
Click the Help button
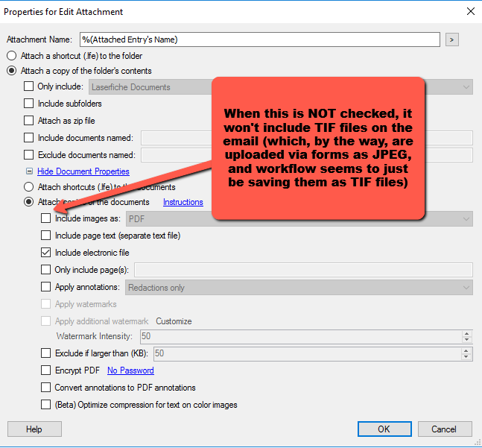[x=34, y=429]
